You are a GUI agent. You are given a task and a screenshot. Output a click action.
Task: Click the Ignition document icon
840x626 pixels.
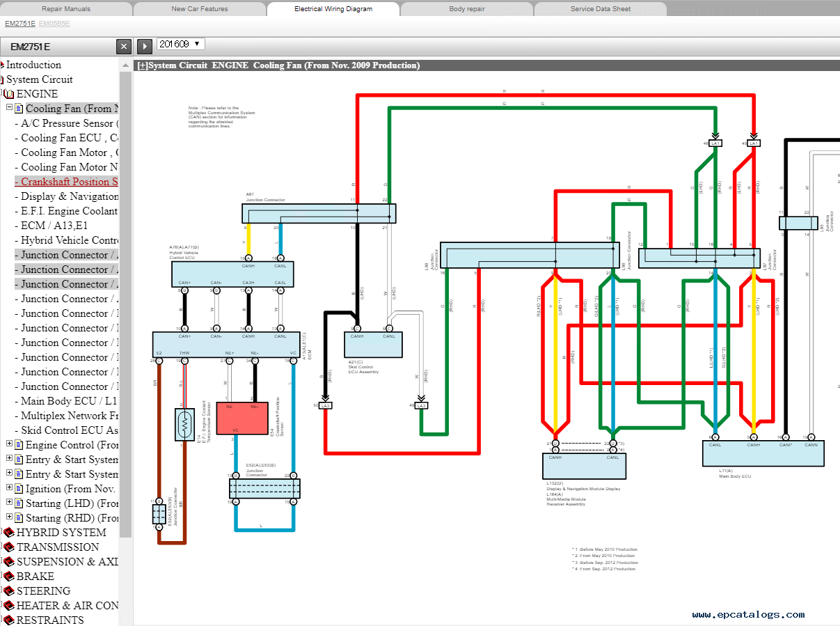19,489
